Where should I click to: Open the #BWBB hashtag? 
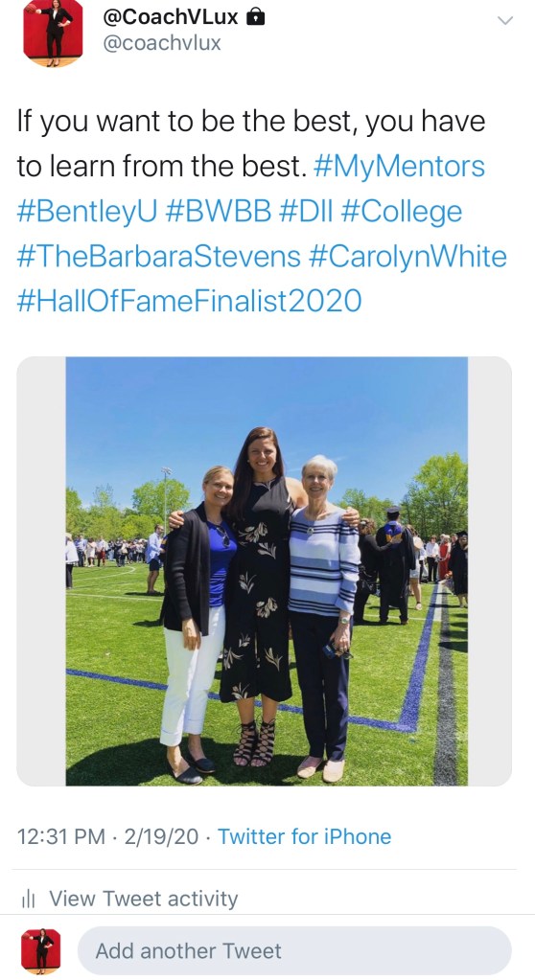coord(219,212)
